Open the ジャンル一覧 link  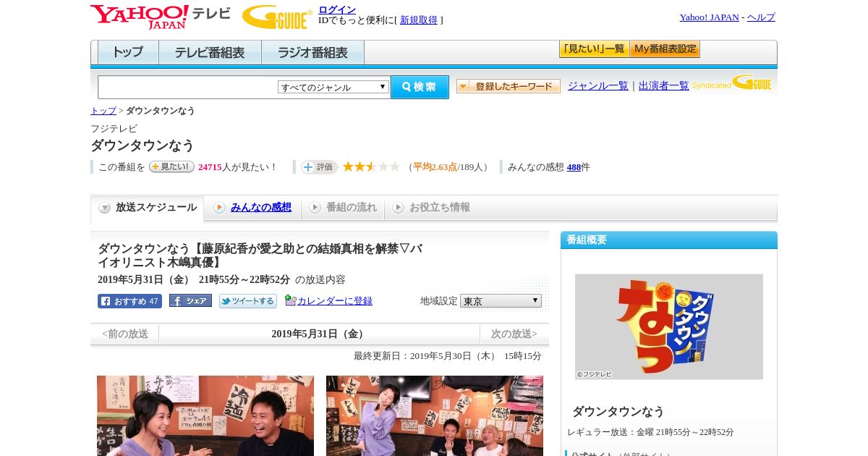pos(597,85)
